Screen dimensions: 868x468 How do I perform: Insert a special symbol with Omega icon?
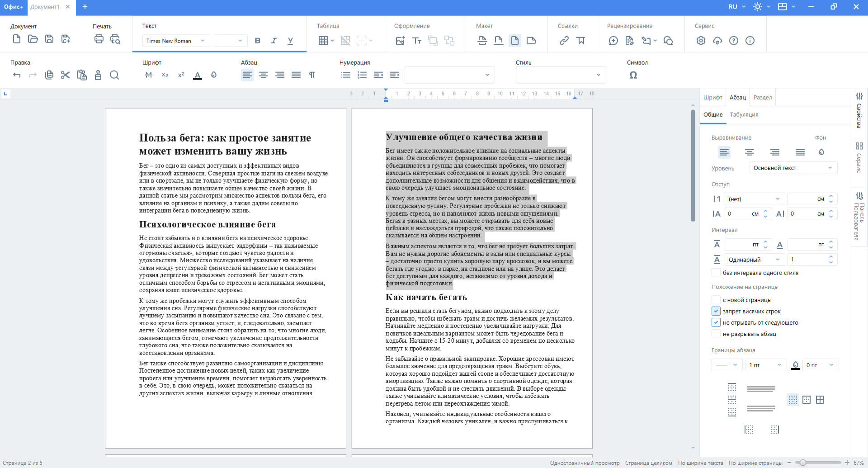633,75
